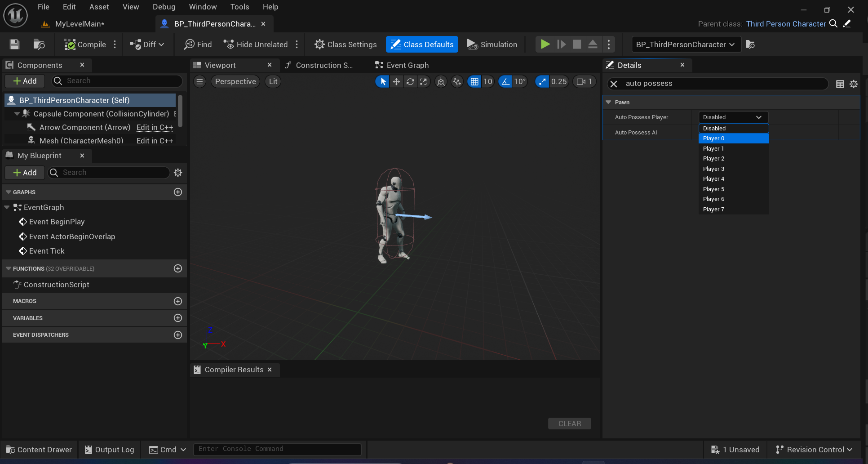Image resolution: width=868 pixels, height=464 pixels.
Task: Open camera speed setting
Action: (x=585, y=81)
